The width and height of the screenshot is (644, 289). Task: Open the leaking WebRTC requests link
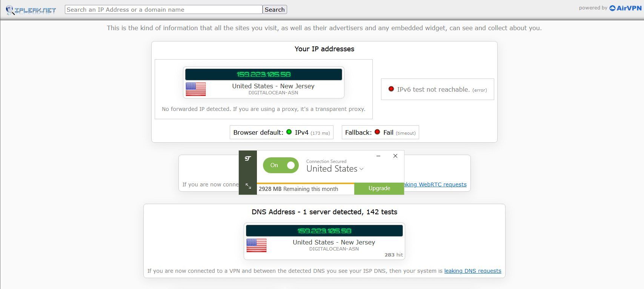[435, 184]
